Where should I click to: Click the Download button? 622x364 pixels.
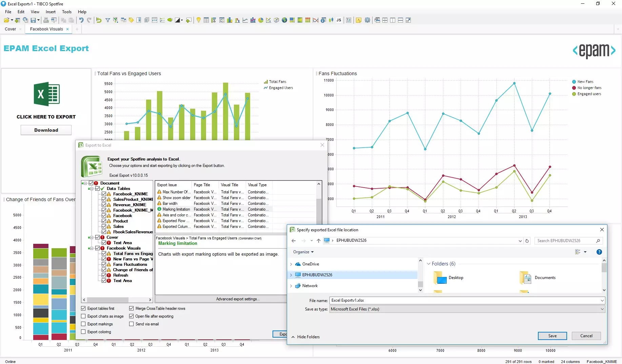46,130
